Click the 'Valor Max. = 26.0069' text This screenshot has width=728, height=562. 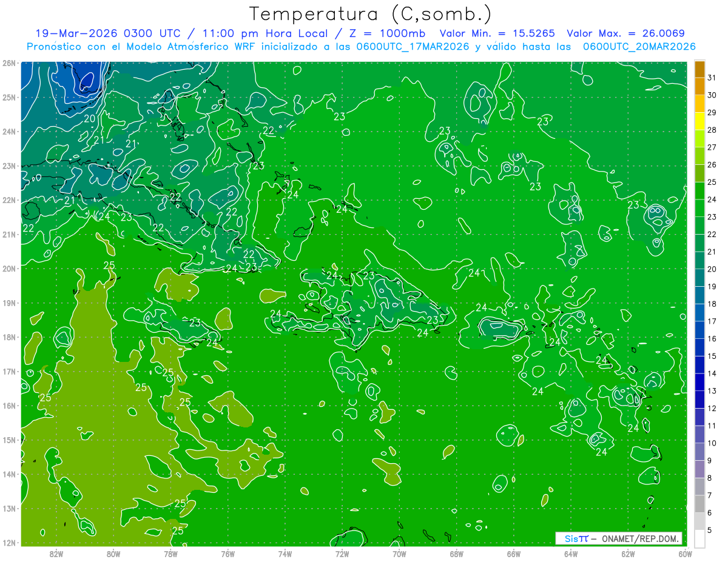coord(626,33)
